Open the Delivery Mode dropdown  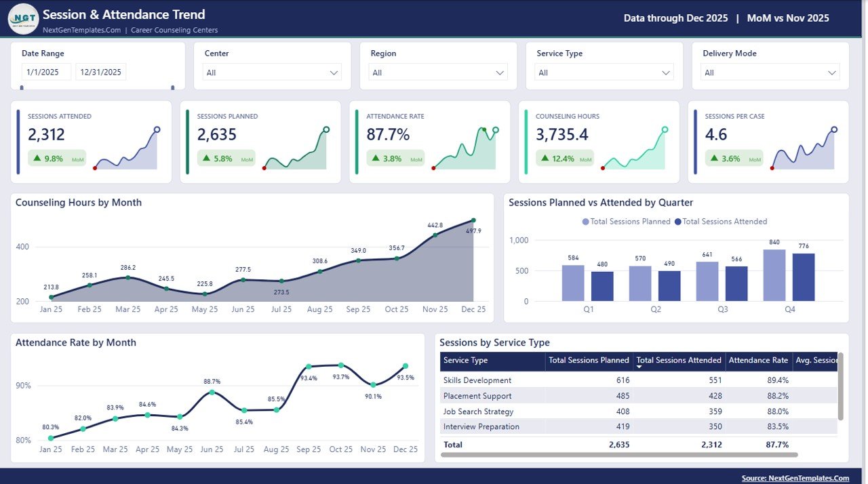pyautogui.click(x=770, y=73)
